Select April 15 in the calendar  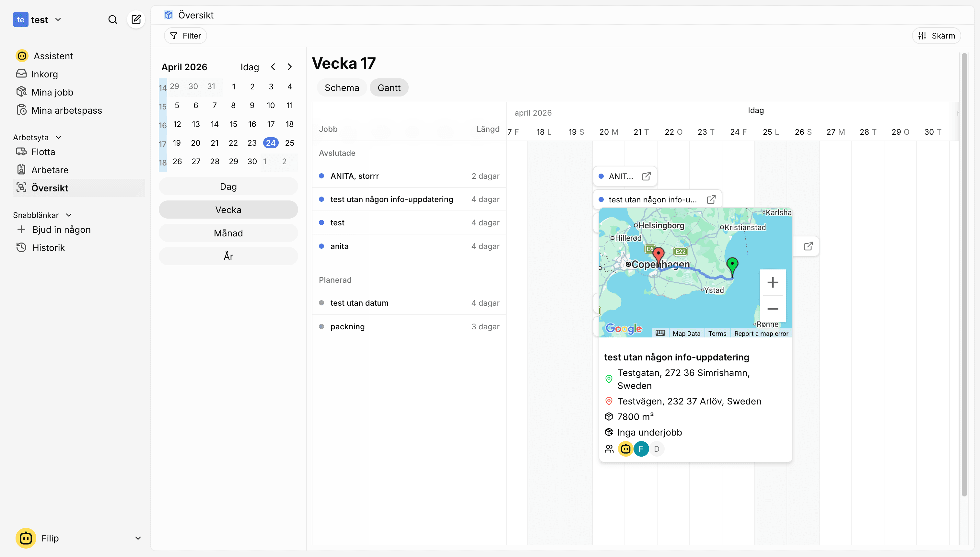click(x=233, y=124)
